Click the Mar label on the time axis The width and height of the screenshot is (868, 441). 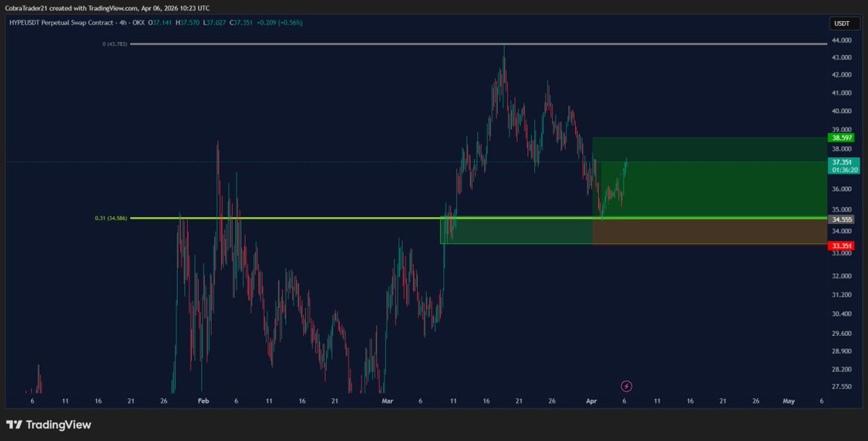386,400
